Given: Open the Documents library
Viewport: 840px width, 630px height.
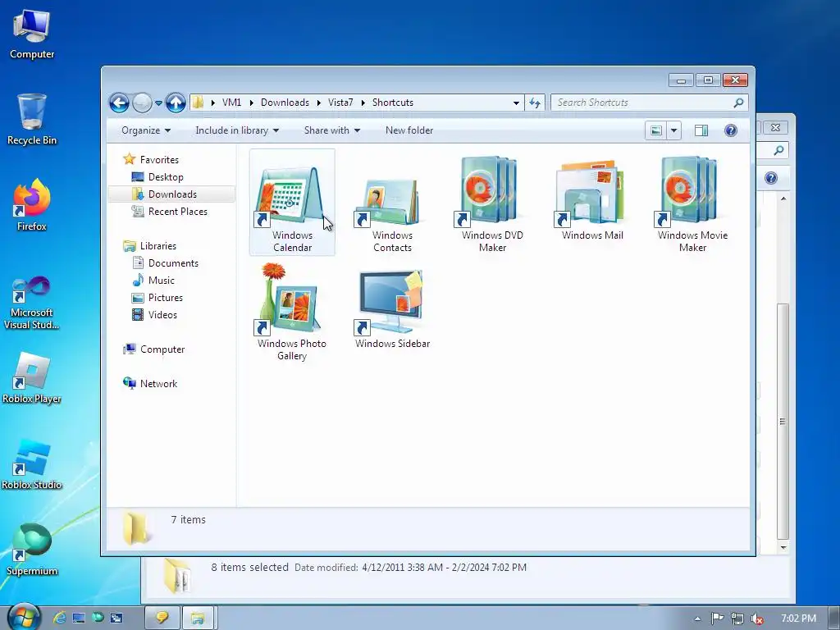Looking at the screenshot, I should (x=173, y=263).
